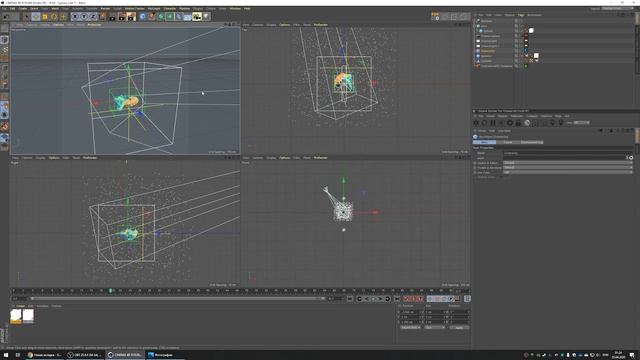Image resolution: width=640 pixels, height=360 pixels.
Task: Open the channel dropdown in Live Viewer toolbar
Action: tap(581, 122)
